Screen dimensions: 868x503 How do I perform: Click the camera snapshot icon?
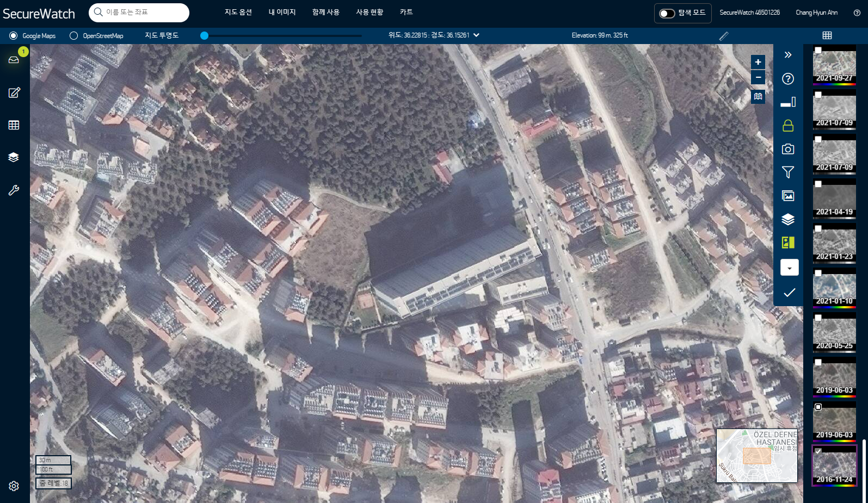[787, 149]
